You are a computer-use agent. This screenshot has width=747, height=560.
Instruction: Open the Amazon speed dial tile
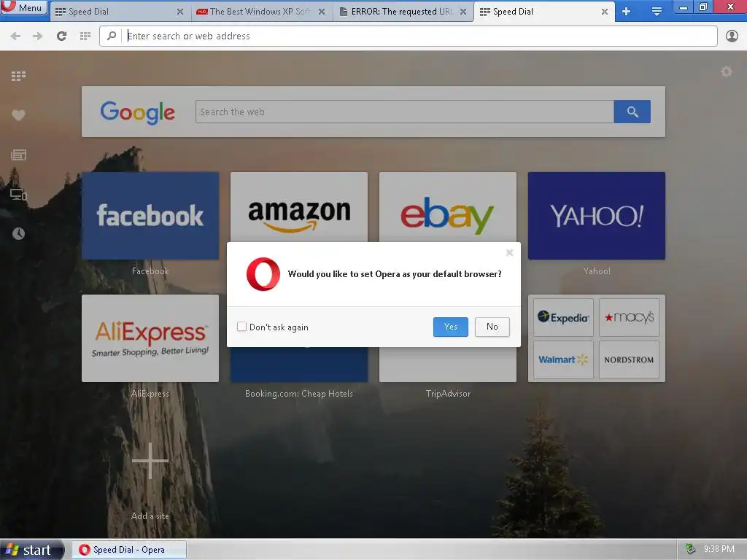(x=299, y=208)
